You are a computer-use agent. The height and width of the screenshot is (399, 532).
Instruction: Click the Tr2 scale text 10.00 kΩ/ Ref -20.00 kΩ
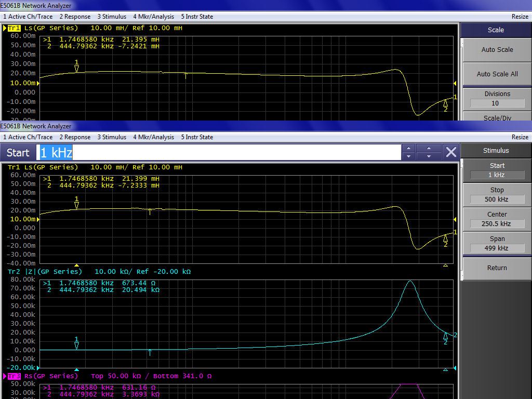pyautogui.click(x=142, y=272)
